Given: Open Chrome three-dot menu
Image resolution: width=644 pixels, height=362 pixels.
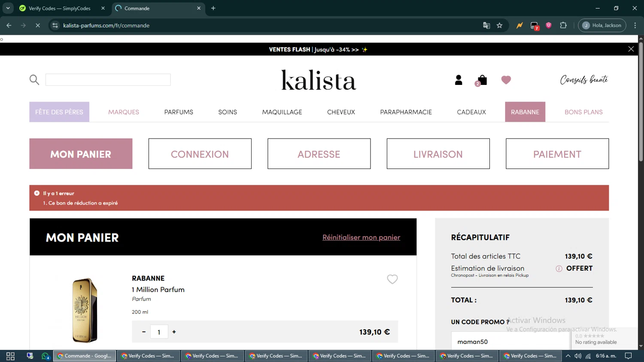Looking at the screenshot, I should [635, 25].
